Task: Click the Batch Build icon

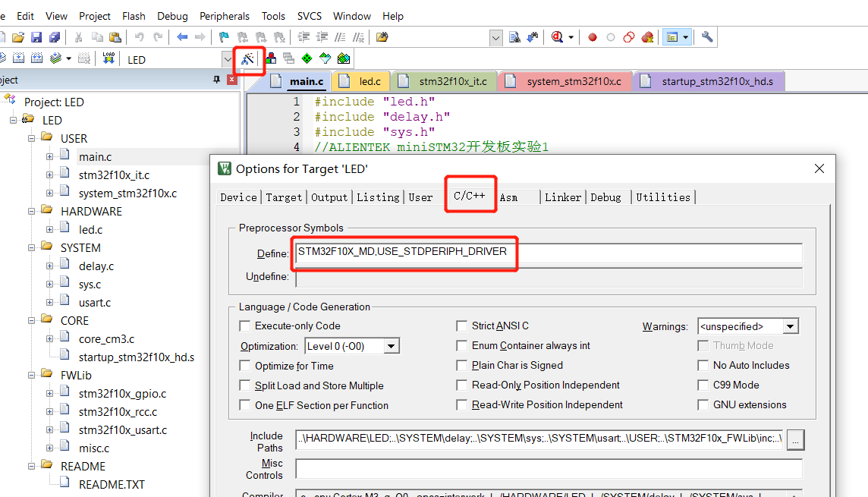Action: 55,58
